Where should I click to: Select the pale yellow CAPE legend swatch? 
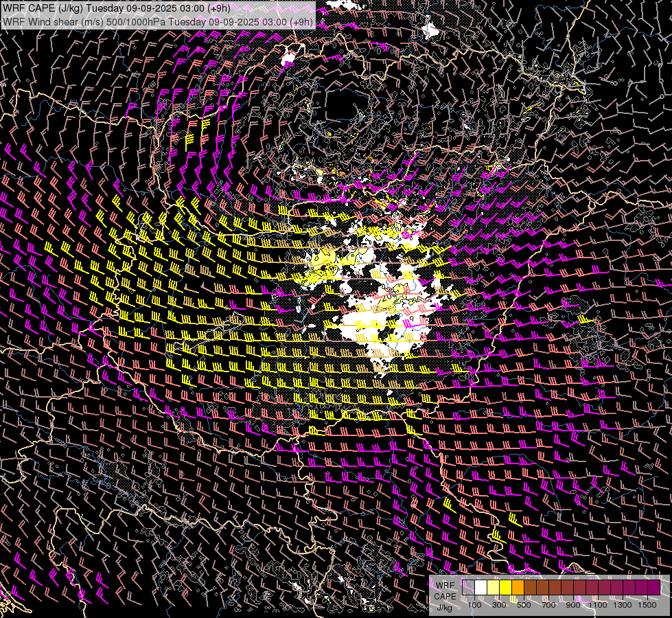click(x=494, y=588)
